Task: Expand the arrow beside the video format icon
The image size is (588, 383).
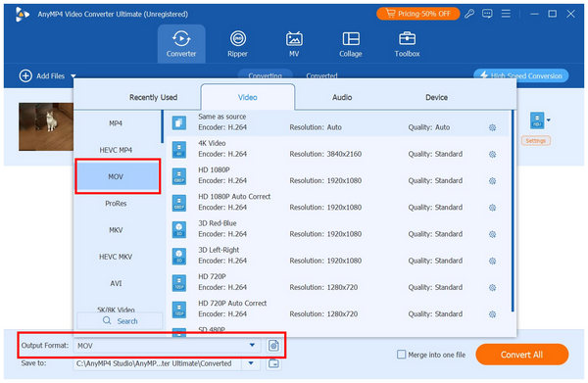Action: tap(549, 120)
